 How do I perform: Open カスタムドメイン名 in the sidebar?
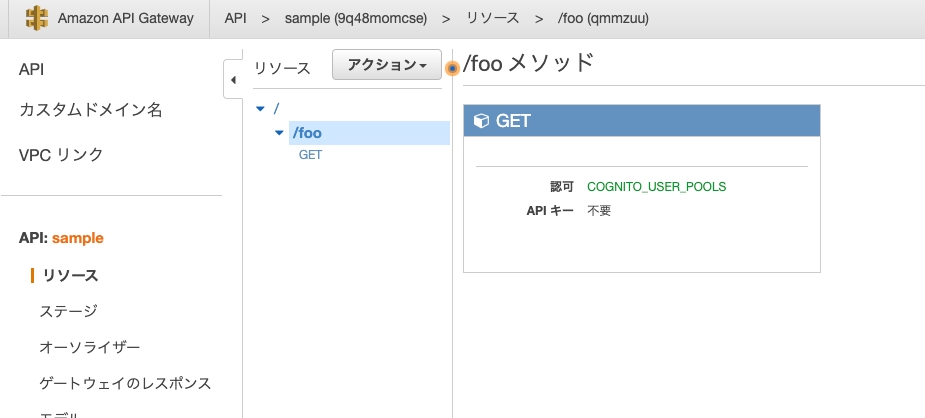click(90, 110)
